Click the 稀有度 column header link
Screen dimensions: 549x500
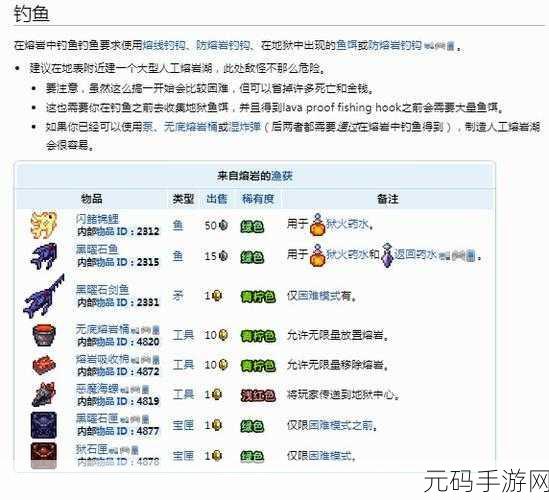click(x=257, y=199)
